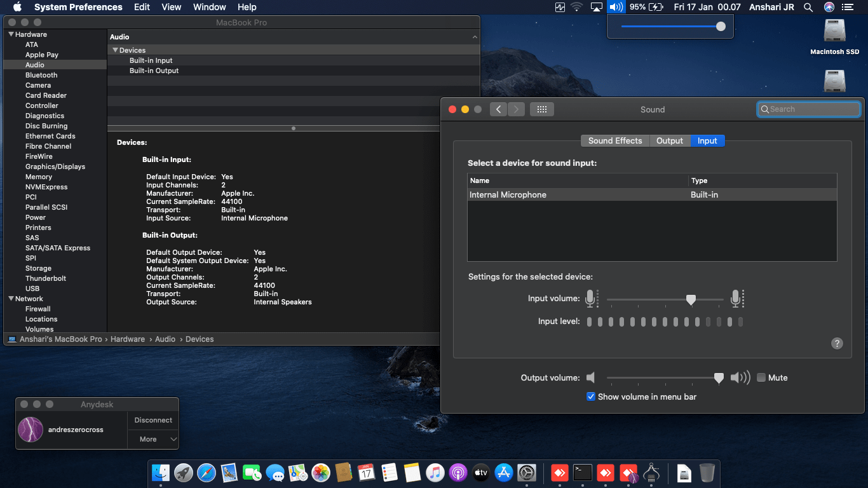Open the Sound Effects tab
This screenshot has height=488, width=868.
click(614, 141)
